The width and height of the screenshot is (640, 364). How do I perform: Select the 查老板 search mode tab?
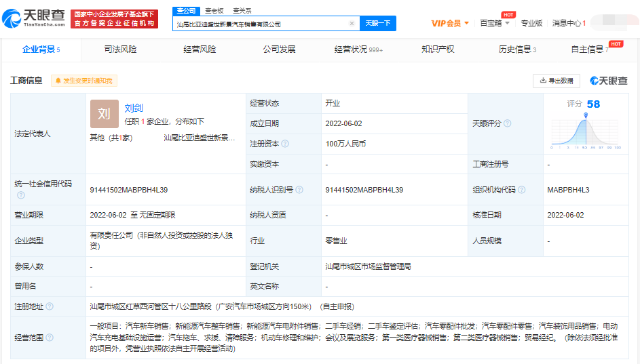click(x=214, y=10)
